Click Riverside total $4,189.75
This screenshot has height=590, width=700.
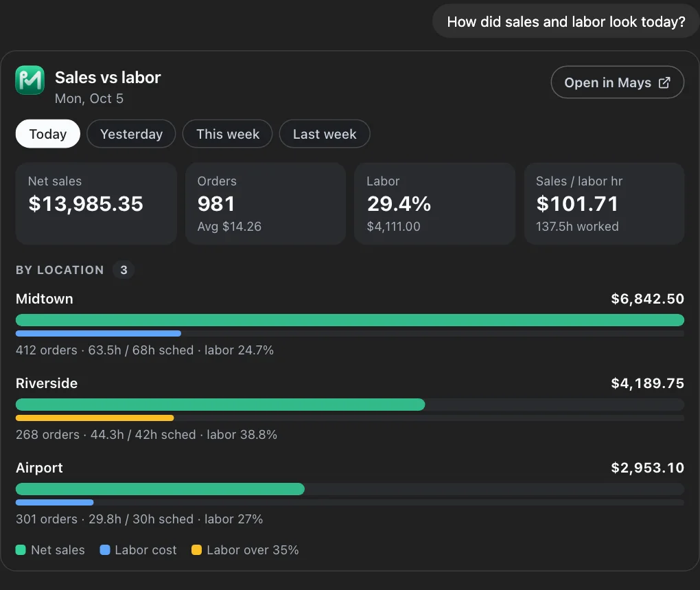pos(647,383)
